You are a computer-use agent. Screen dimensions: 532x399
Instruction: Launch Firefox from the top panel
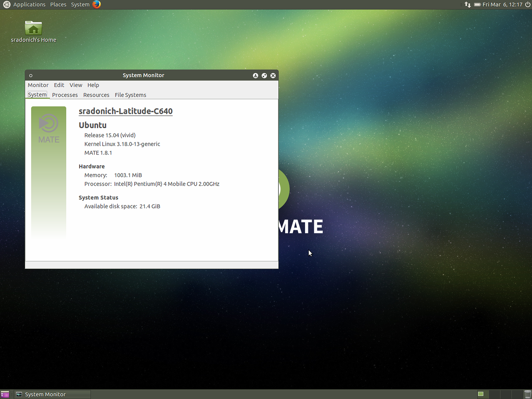(x=97, y=4)
